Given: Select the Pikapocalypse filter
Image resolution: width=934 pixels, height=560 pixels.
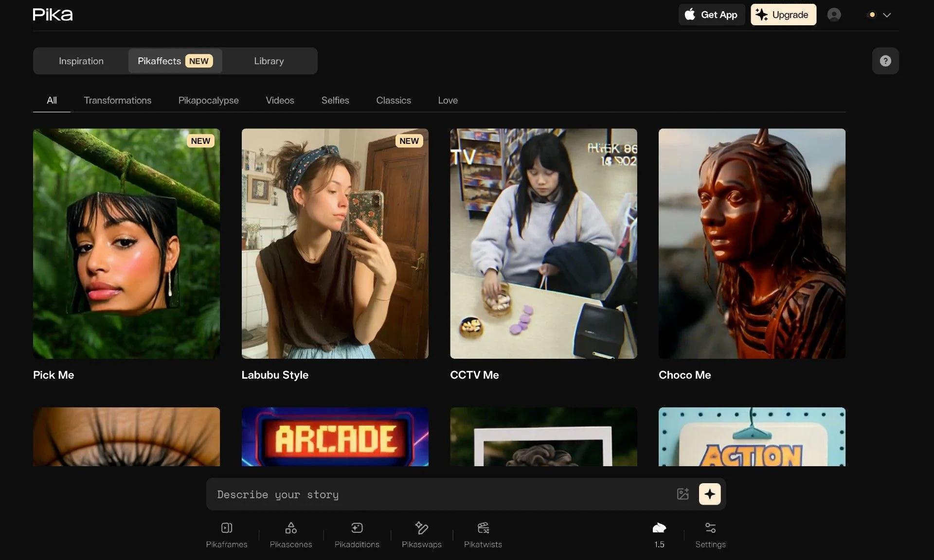Looking at the screenshot, I should [x=208, y=100].
